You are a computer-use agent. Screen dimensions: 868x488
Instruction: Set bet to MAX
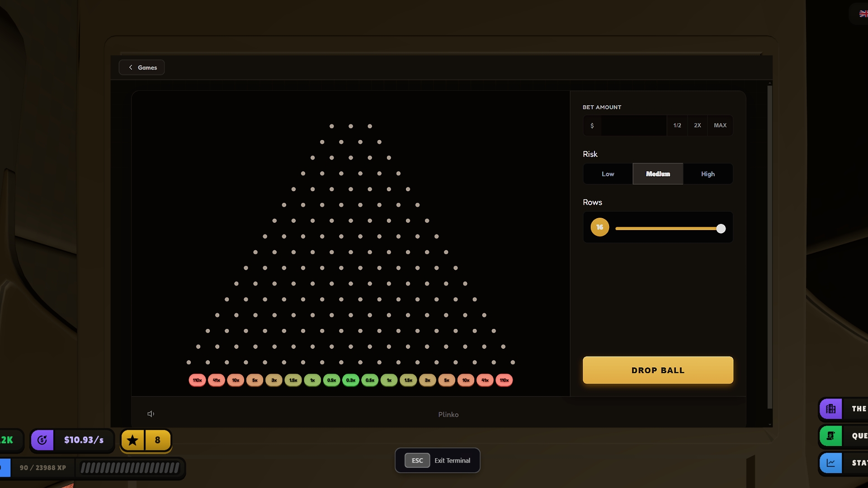click(720, 126)
